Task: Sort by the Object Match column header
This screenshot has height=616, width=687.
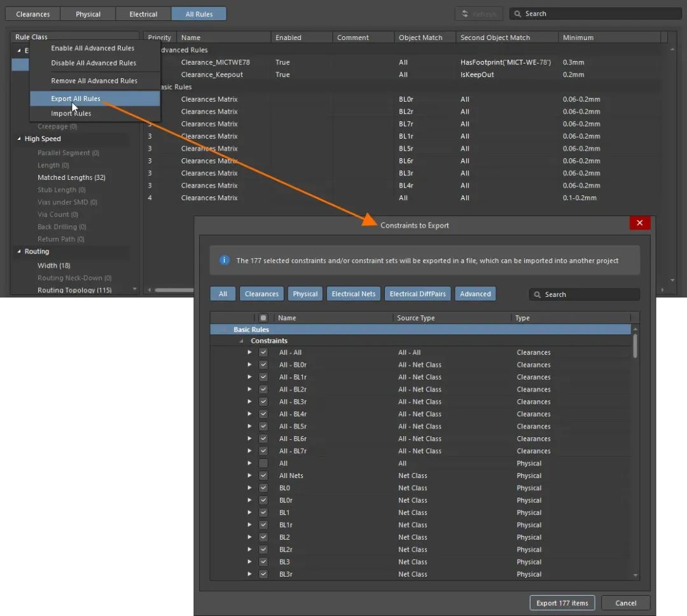Action: coord(424,38)
